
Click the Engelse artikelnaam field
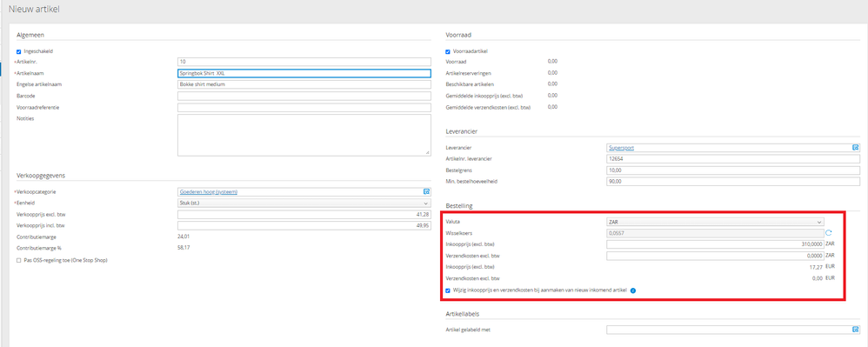304,84
